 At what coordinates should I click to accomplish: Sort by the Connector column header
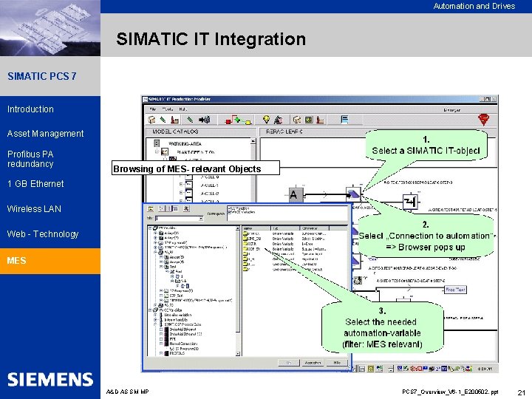pyautogui.click(x=315, y=228)
